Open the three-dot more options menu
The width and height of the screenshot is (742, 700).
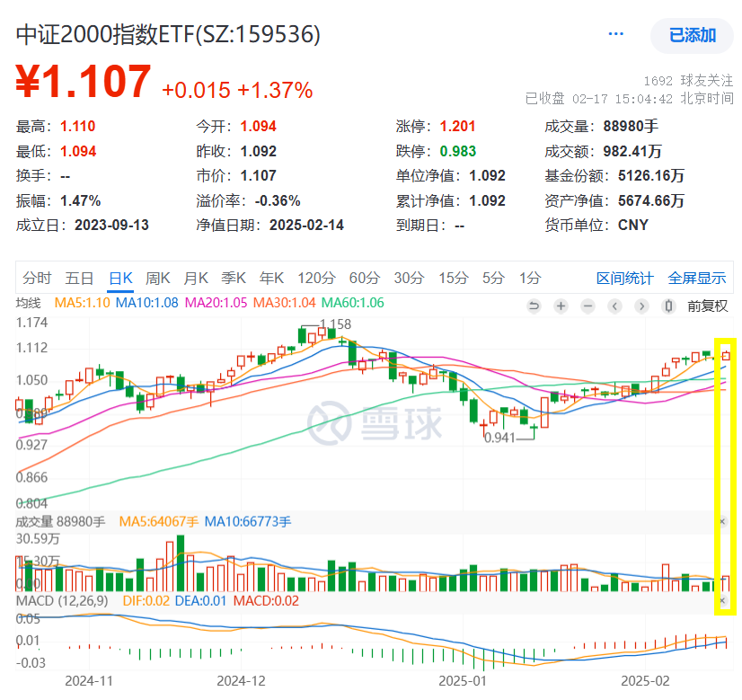[615, 34]
